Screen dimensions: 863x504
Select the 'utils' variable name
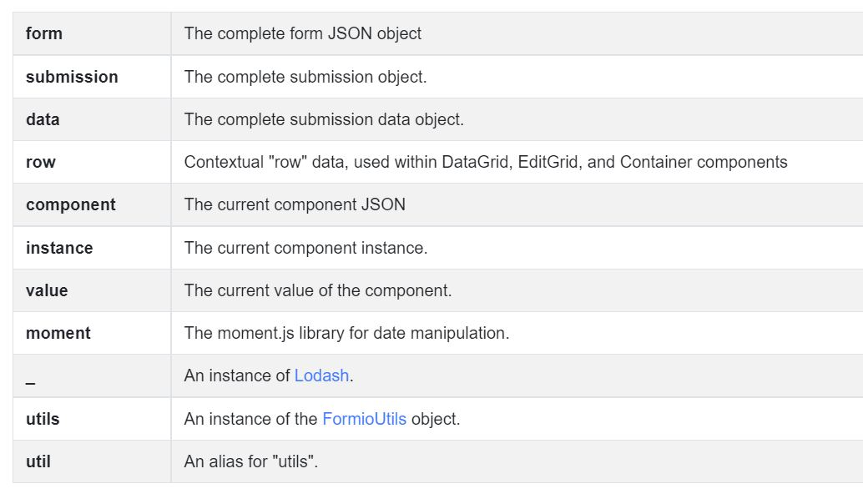coord(43,419)
